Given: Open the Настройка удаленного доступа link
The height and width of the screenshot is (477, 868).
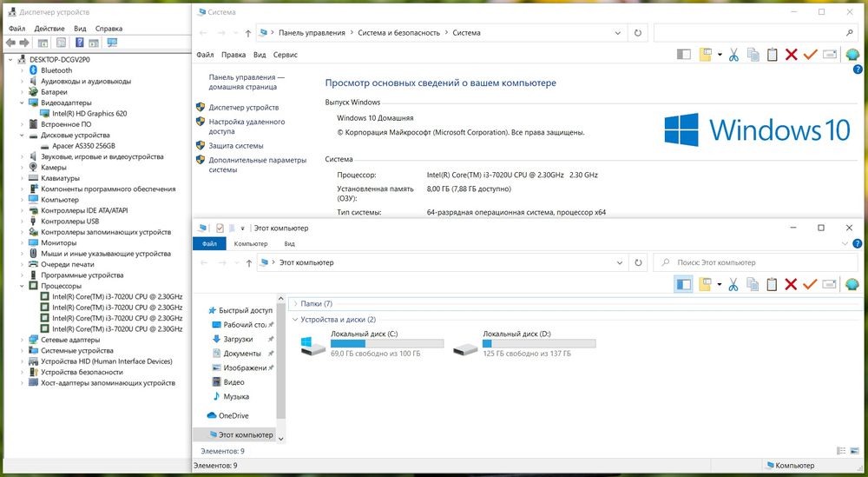Looking at the screenshot, I should click(247, 126).
